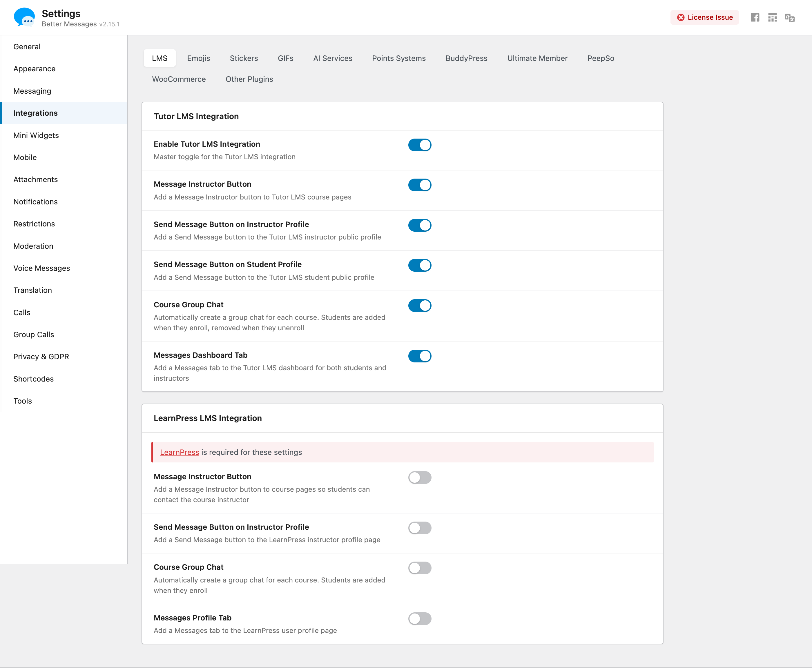
Task: Go to Privacy & GDPR settings
Action: (64, 357)
